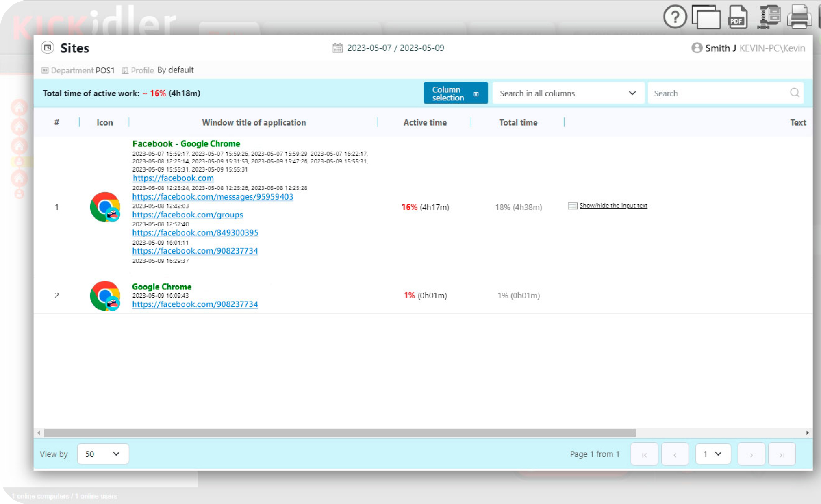Go to next page button
Screen dimensions: 821x504
click(751, 454)
